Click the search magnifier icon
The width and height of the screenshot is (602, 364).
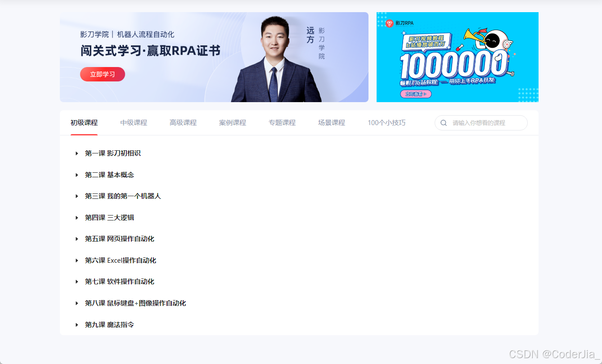[x=444, y=123]
